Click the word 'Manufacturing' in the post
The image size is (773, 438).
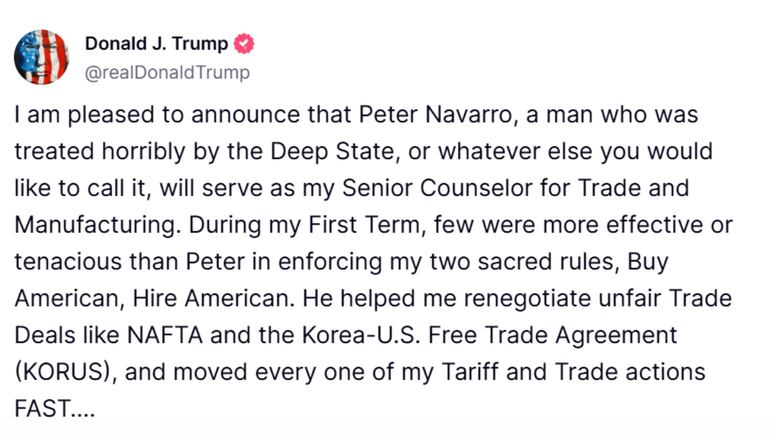(95, 225)
